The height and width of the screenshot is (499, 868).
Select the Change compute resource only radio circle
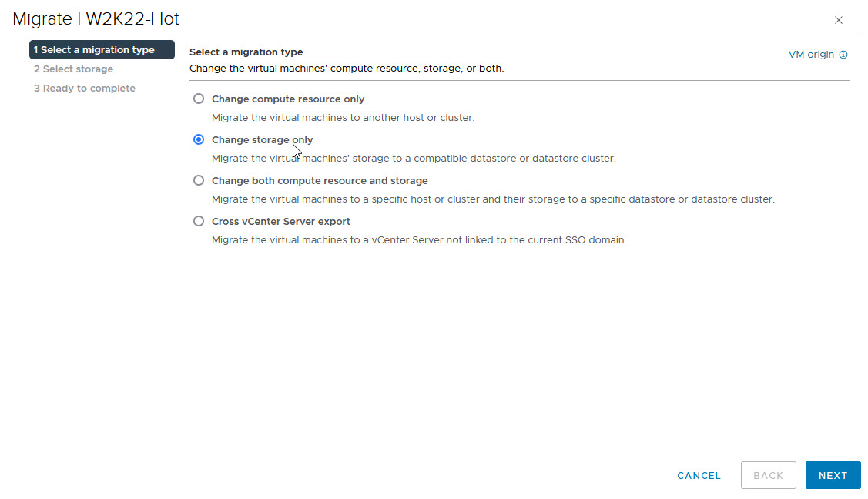(199, 99)
